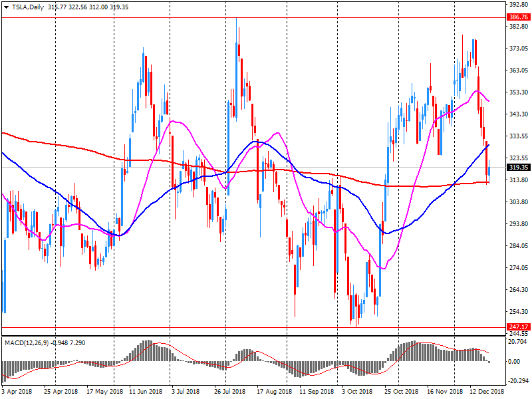Click the 16 Nov 2018 date label

pyautogui.click(x=444, y=391)
